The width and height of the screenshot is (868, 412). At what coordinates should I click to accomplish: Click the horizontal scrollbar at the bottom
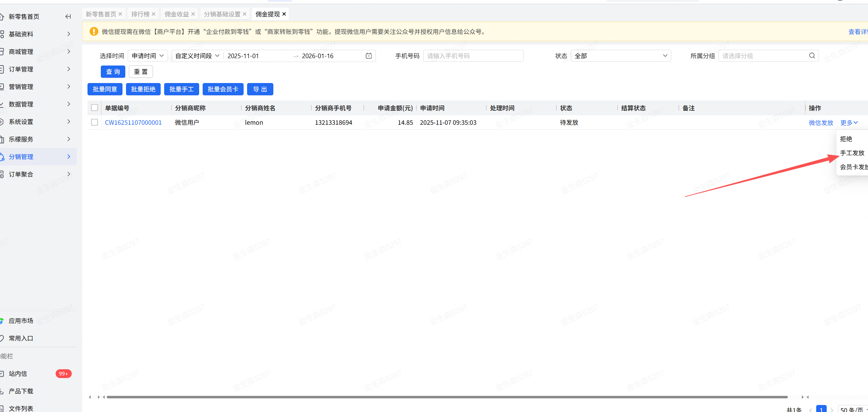(447, 397)
